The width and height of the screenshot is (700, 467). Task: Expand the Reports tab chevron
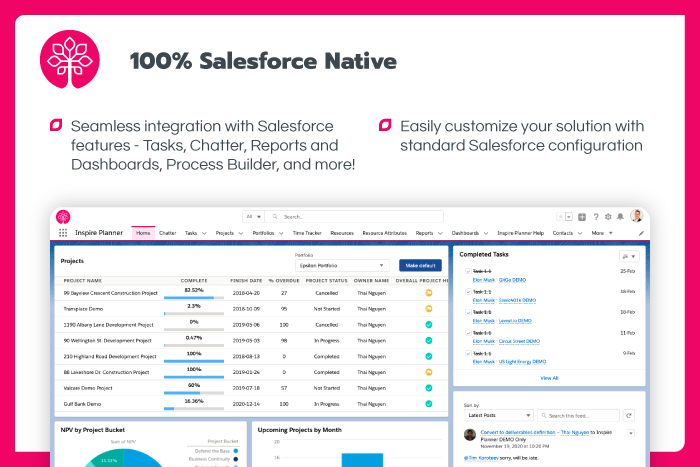tap(440, 233)
